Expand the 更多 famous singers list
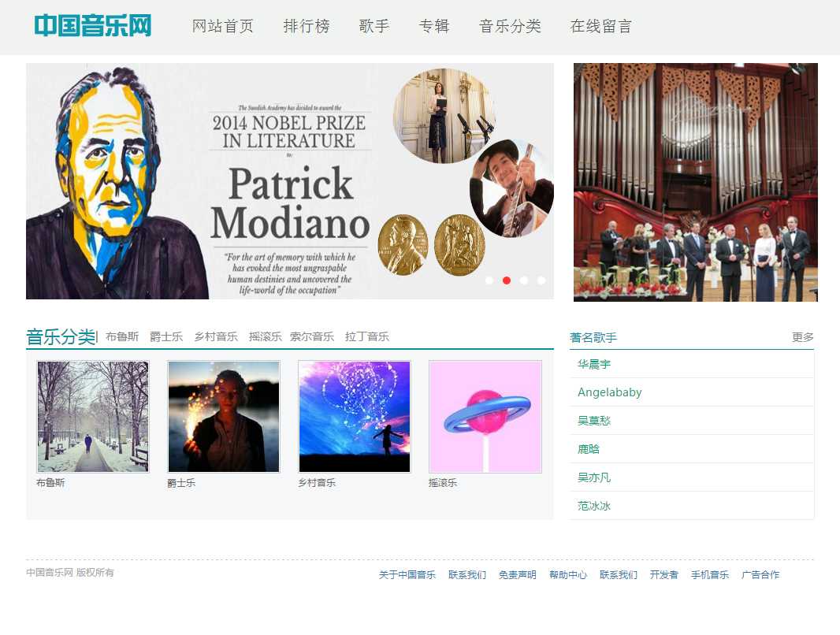This screenshot has height=635, width=840. coord(802,337)
